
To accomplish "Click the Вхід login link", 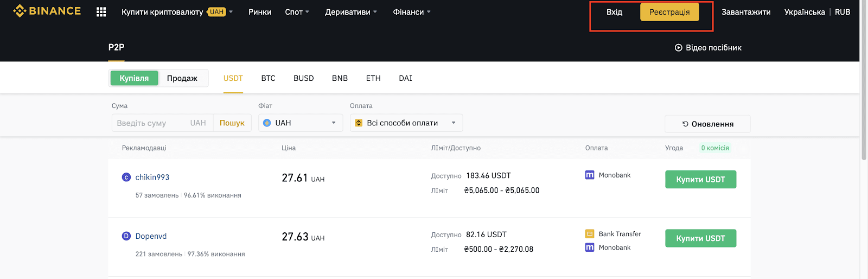I will [614, 12].
